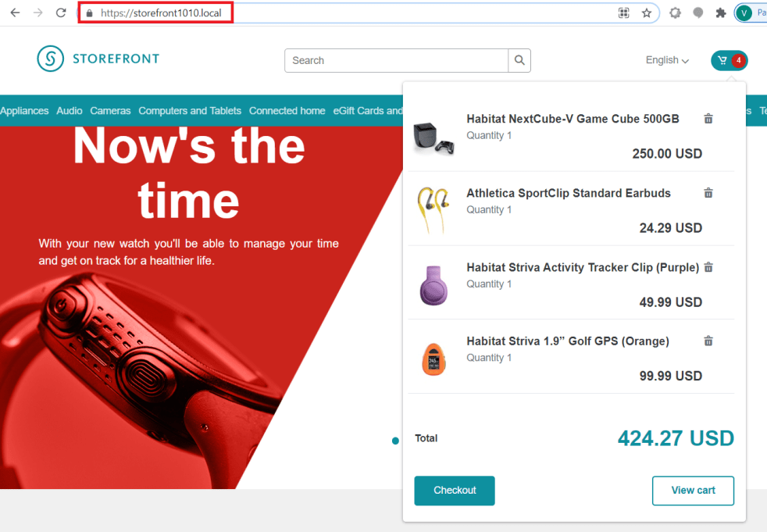
Task: Select Computers and Tablets menu item
Action: [190, 111]
